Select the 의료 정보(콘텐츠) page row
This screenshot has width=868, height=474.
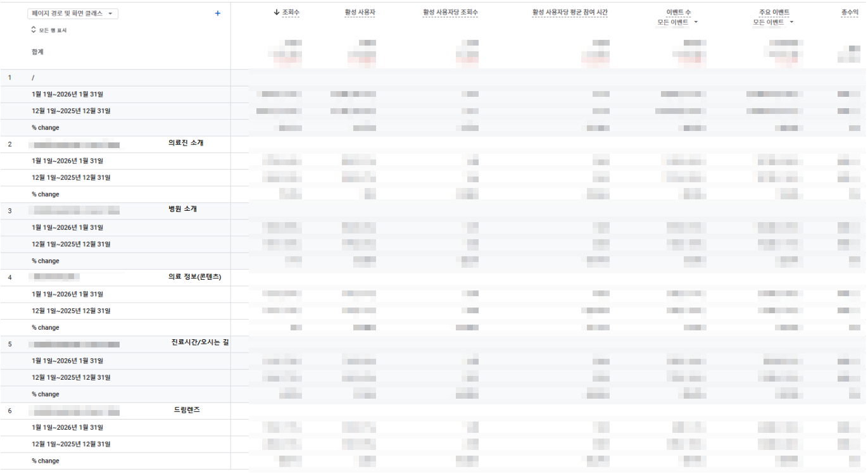[x=194, y=277]
